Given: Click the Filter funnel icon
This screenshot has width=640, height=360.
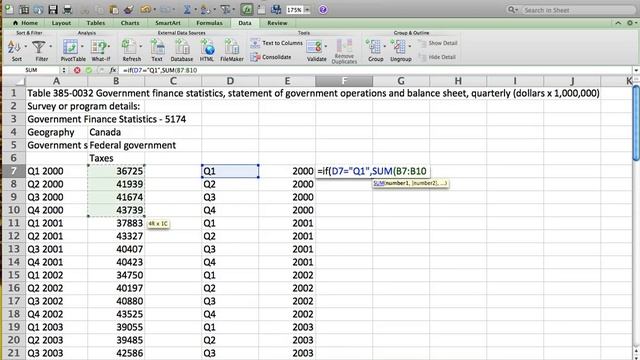Looking at the screenshot, I should pyautogui.click(x=39, y=47).
